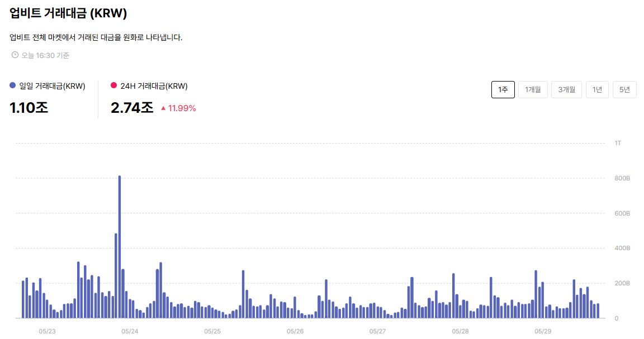Viewport: 644px width, 339px height.
Task: Click the clock icon beside 오늘 16:30 기준
Action: 15,55
